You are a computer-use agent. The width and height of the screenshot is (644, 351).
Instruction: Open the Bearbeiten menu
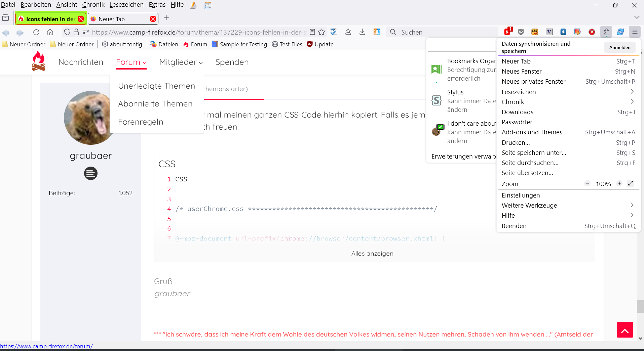36,5
